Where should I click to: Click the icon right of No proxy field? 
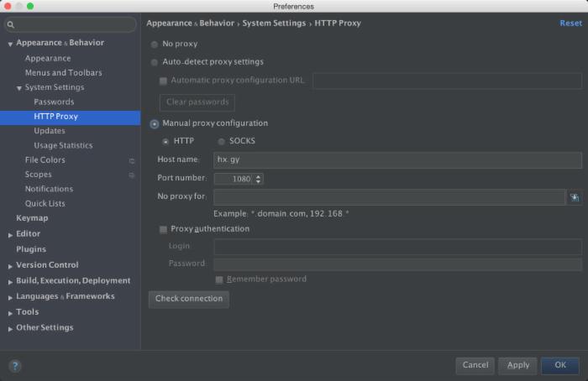pyautogui.click(x=575, y=197)
